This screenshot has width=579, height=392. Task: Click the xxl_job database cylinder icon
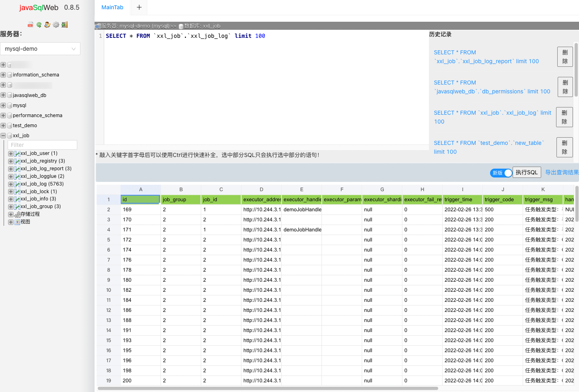(10, 136)
